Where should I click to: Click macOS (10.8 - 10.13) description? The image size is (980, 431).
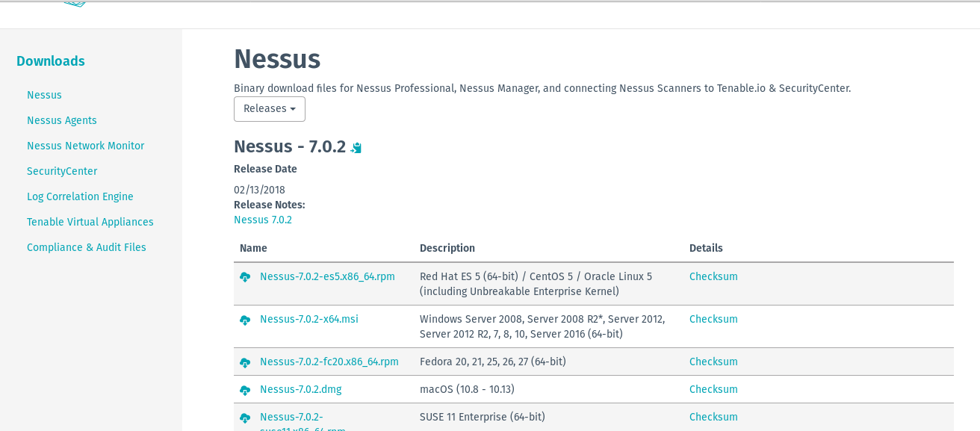(x=467, y=389)
